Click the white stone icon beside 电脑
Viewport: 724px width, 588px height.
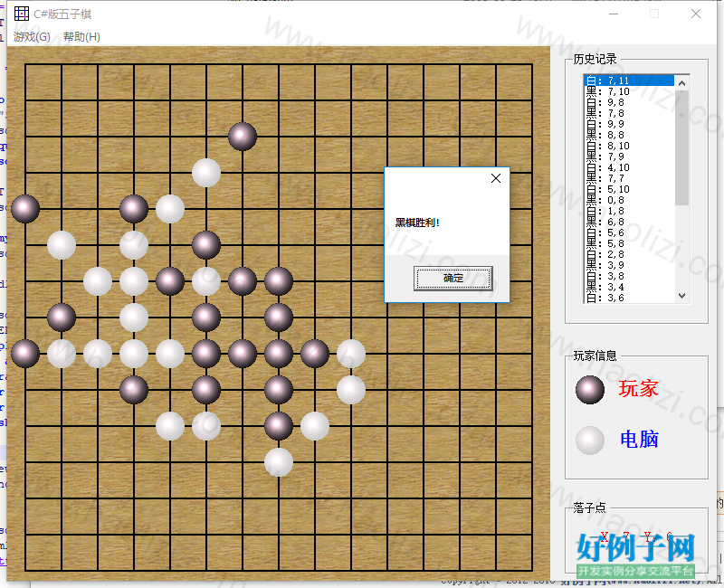coord(590,440)
